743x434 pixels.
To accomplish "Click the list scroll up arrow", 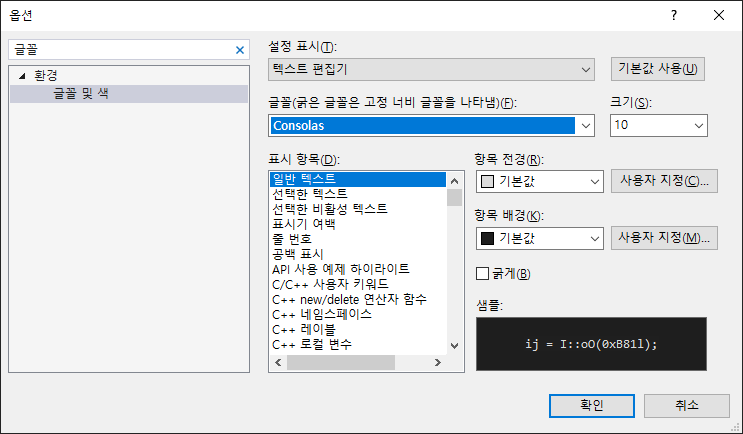I will pyautogui.click(x=454, y=181).
